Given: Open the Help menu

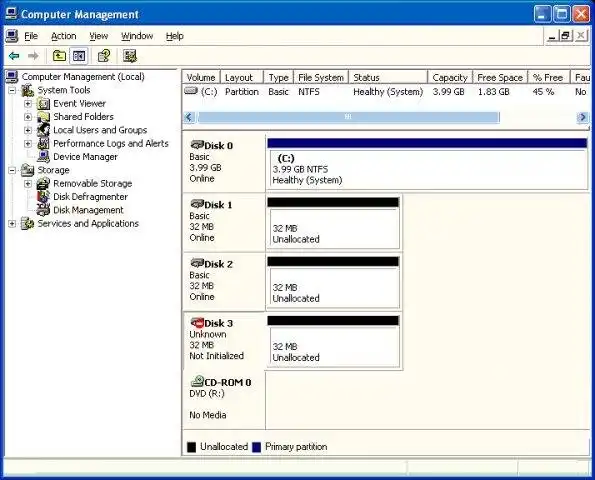Looking at the screenshot, I should point(175,36).
